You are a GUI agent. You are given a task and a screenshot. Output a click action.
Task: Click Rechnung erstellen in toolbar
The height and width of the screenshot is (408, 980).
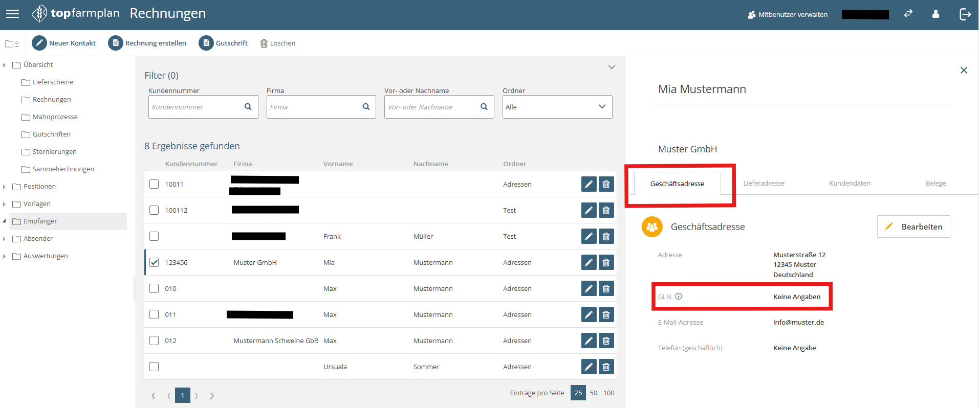coord(147,43)
